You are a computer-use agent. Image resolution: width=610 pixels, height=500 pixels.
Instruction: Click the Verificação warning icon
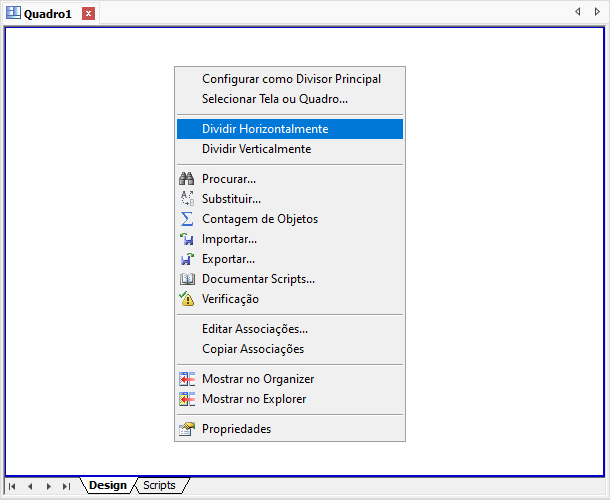[186, 299]
